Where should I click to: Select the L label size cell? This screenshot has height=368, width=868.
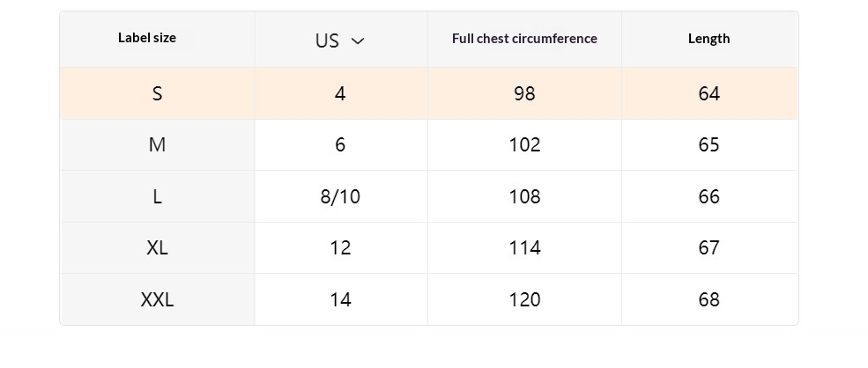(157, 196)
